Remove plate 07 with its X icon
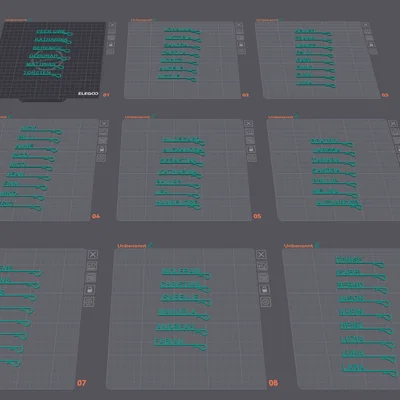The height and width of the screenshot is (400, 400). tap(93, 255)
